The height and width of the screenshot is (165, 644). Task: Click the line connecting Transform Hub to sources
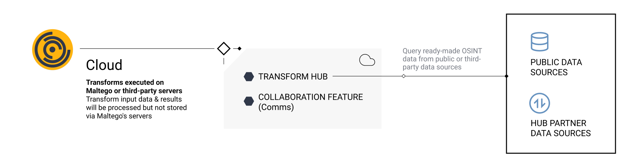pyautogui.click(x=419, y=76)
